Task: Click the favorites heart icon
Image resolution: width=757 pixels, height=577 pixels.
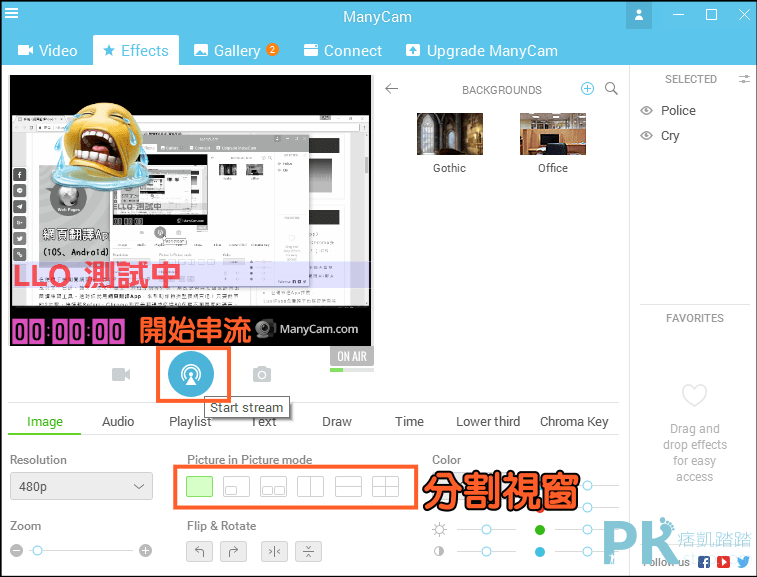Action: tap(694, 395)
